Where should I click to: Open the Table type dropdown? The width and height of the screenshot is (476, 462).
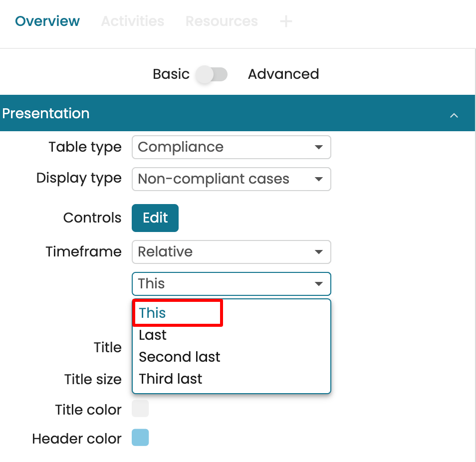(x=231, y=147)
